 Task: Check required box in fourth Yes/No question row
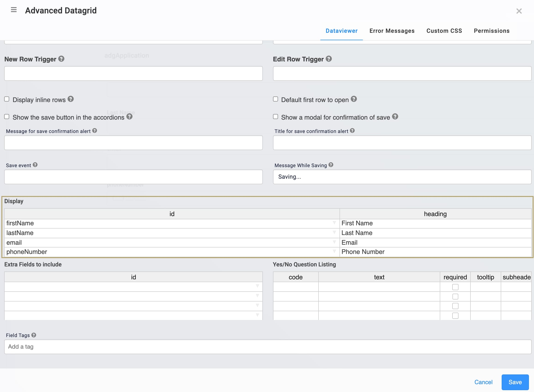click(x=455, y=316)
